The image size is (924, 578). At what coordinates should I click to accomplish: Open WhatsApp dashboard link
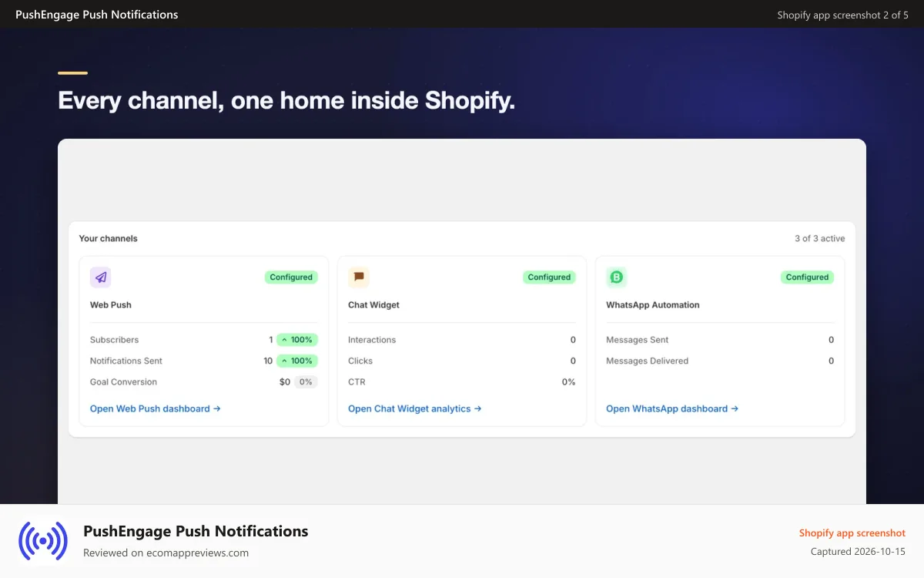[x=672, y=408]
